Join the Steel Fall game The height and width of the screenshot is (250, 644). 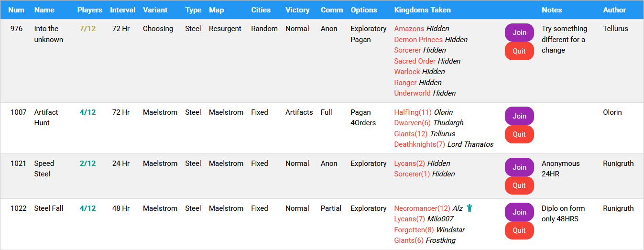pyautogui.click(x=519, y=212)
